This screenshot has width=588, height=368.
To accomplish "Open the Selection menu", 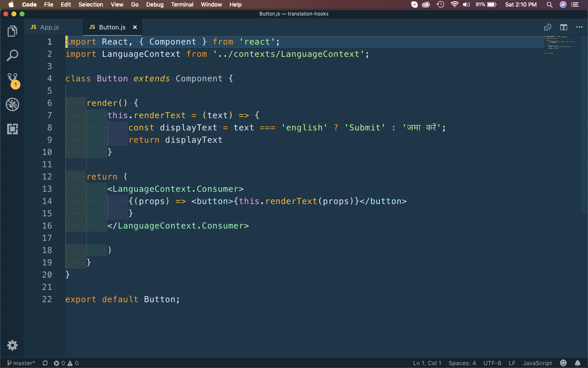I will 91,4.
